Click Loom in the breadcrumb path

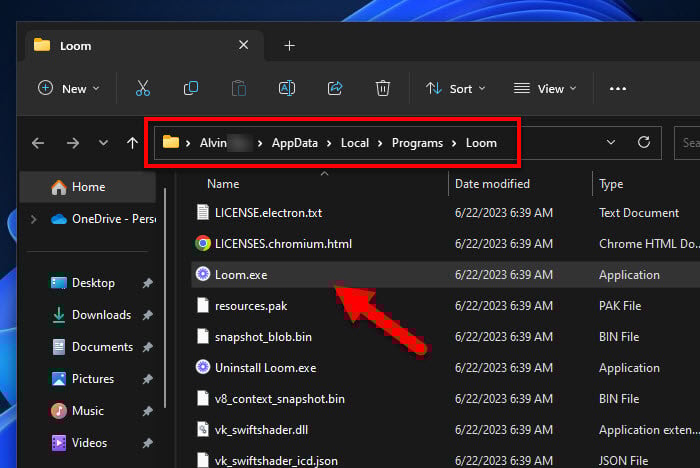tap(481, 143)
